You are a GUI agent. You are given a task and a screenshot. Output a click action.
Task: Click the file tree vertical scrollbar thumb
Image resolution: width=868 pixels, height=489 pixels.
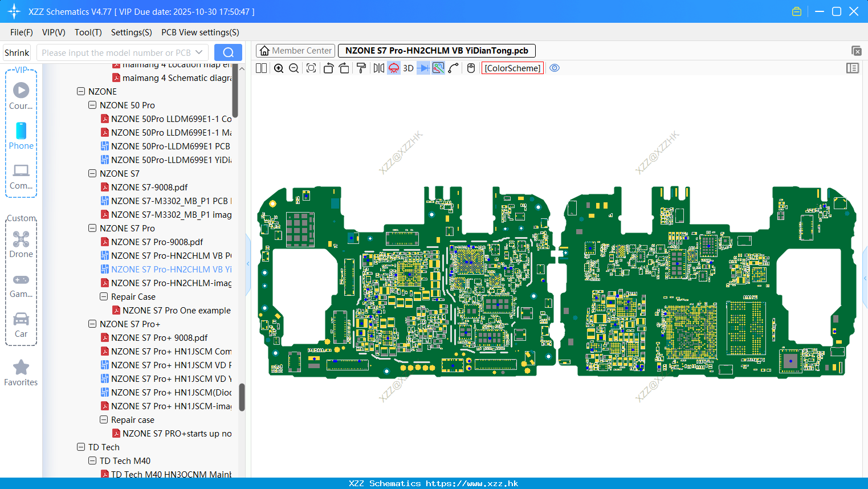tap(242, 397)
